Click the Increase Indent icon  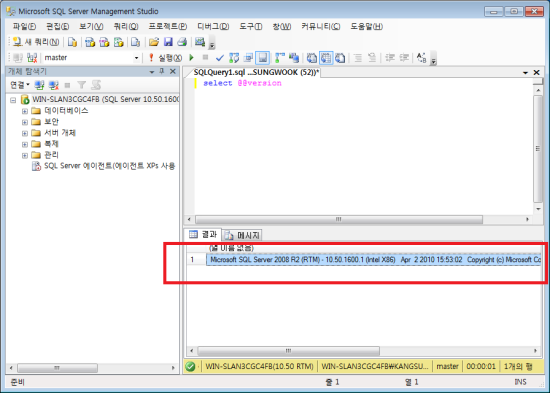pos(404,58)
